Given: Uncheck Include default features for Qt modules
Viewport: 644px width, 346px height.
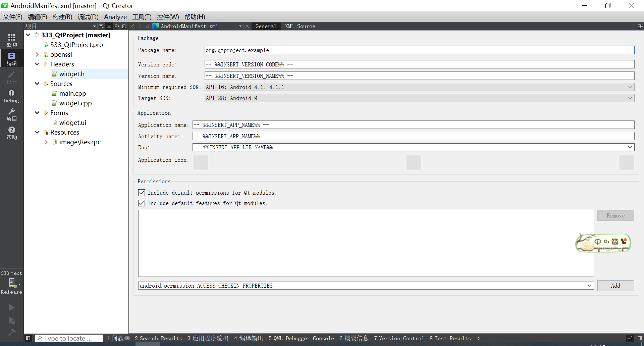Looking at the screenshot, I should click(x=142, y=203).
